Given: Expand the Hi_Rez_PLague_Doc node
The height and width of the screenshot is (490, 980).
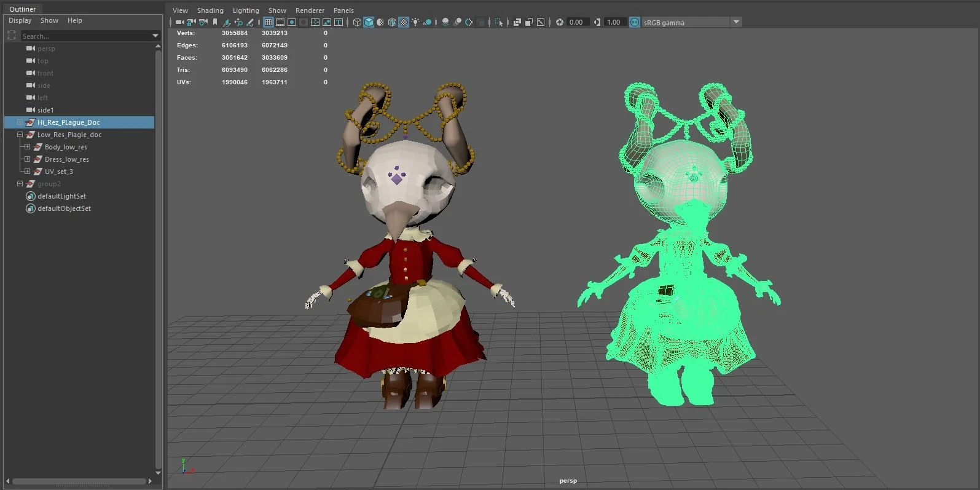Looking at the screenshot, I should click(x=20, y=122).
